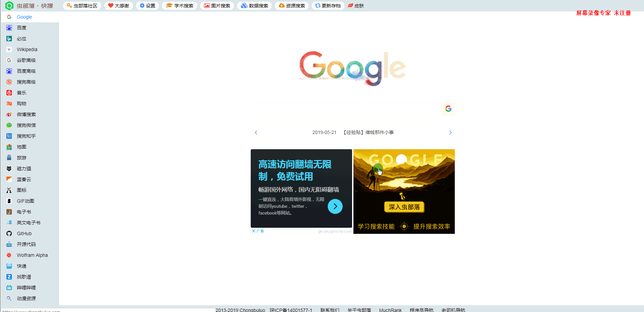Open the 大感谢 top menu item

(119, 6)
